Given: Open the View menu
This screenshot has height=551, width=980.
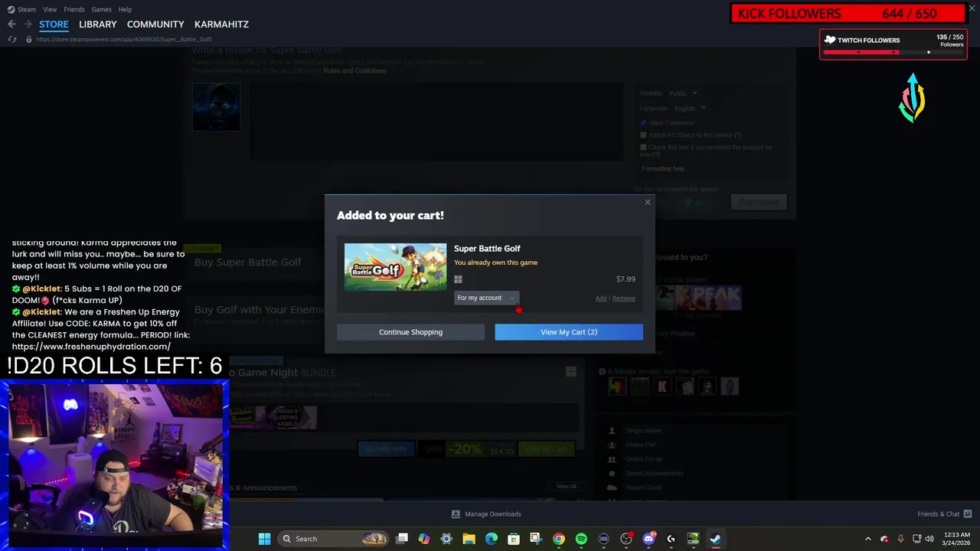Looking at the screenshot, I should point(50,9).
